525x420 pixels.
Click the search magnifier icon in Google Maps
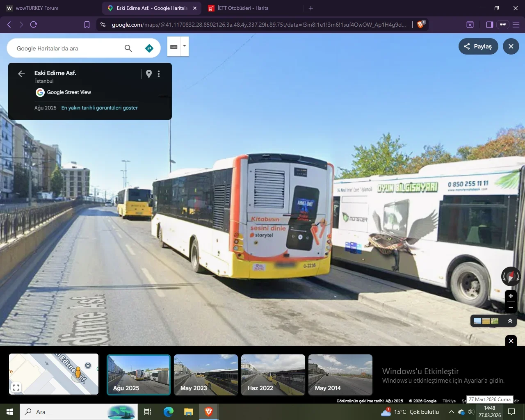click(128, 48)
